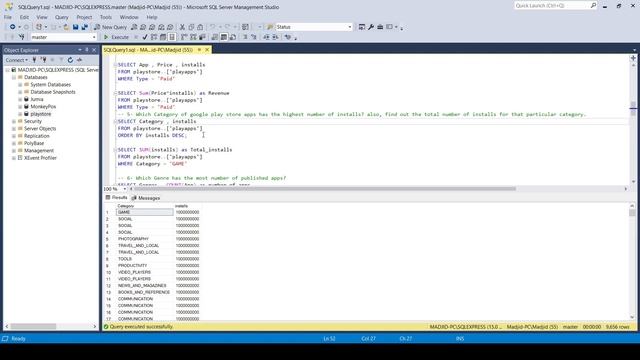The height and width of the screenshot is (360, 640).
Task: Click the Solution Explorer window icon right of Status box
Action: (x=362, y=27)
